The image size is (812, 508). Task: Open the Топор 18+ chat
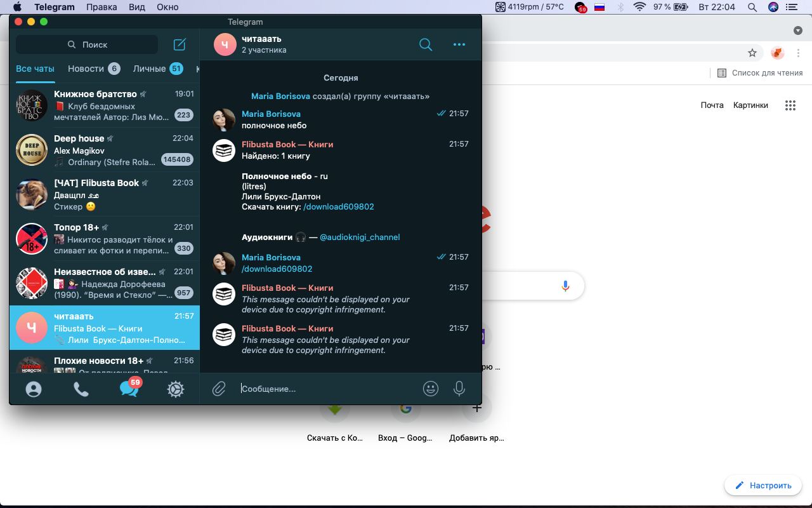(105, 239)
